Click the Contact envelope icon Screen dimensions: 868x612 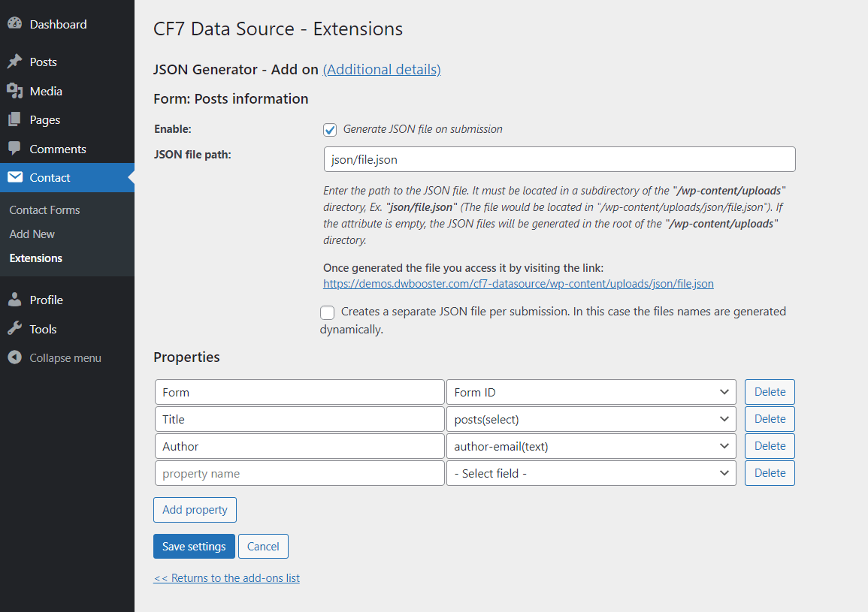14,177
